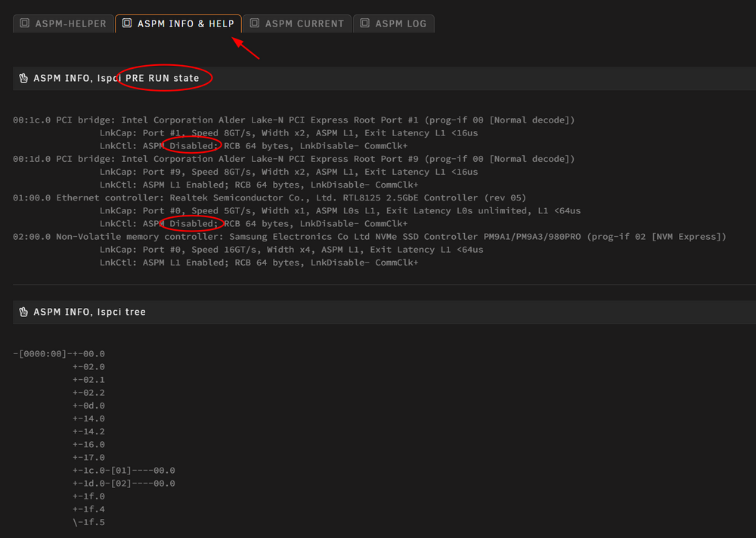756x538 pixels.
Task: Click the 01:00.0 Ethernet controller RTL8125 line
Action: 270,197
